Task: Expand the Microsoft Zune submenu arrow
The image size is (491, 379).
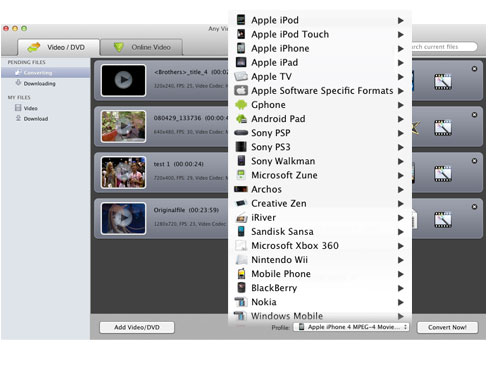Action: 401,175
